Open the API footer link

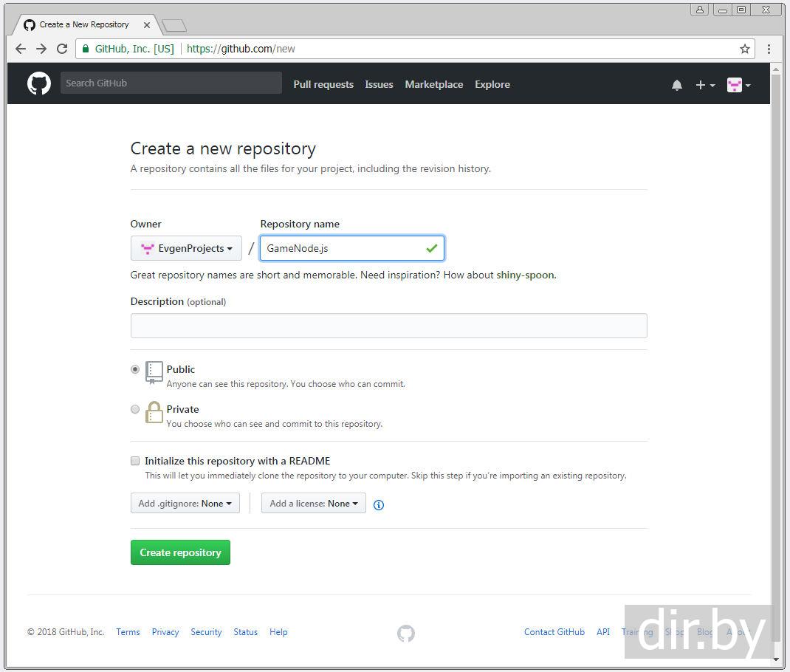[603, 632]
